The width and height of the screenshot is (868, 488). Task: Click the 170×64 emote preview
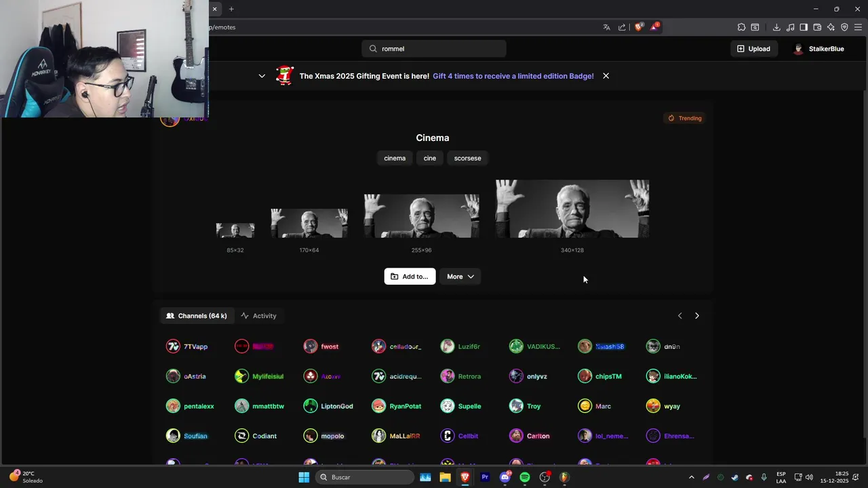tap(309, 223)
